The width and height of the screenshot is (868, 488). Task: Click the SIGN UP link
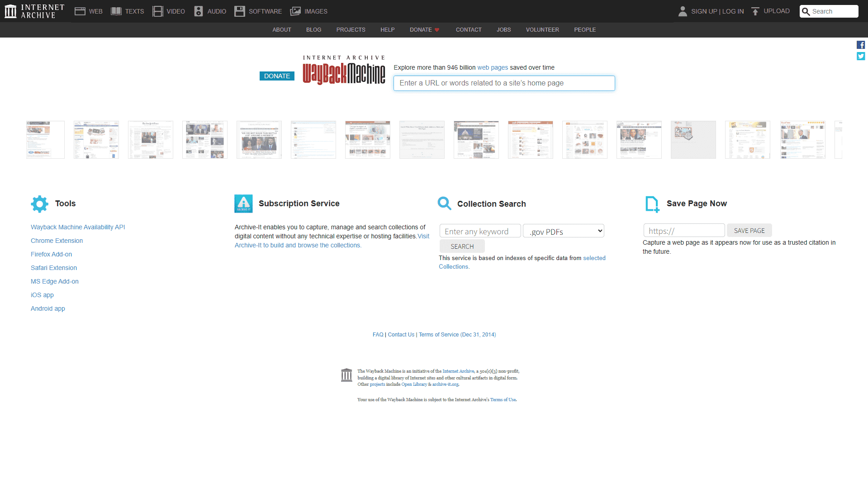pyautogui.click(x=704, y=11)
